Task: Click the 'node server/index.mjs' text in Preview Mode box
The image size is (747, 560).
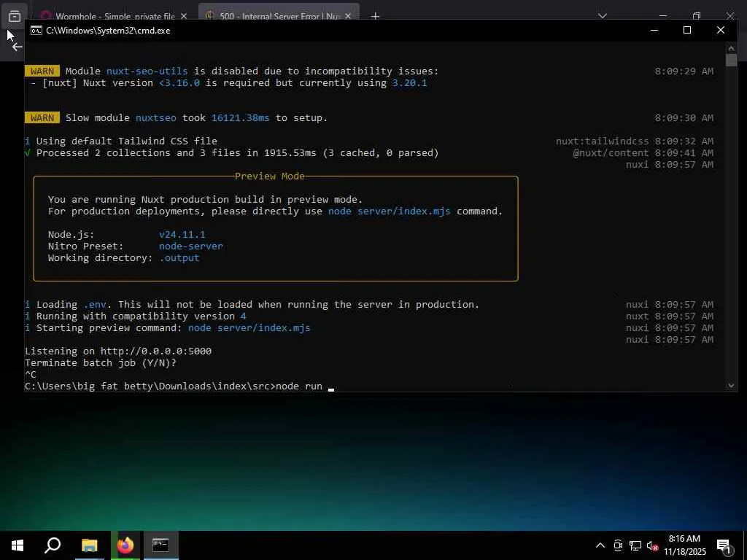Action: [390, 211]
